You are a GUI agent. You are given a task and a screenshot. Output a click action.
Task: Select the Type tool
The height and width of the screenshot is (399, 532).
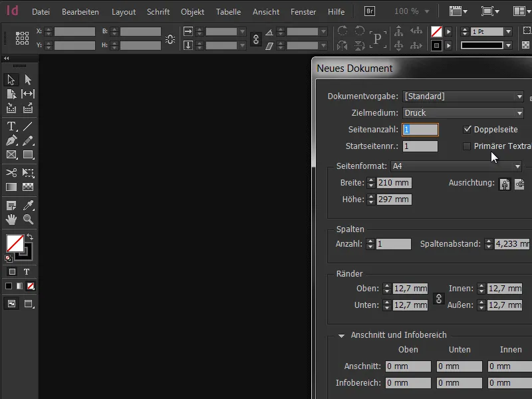coord(11,126)
